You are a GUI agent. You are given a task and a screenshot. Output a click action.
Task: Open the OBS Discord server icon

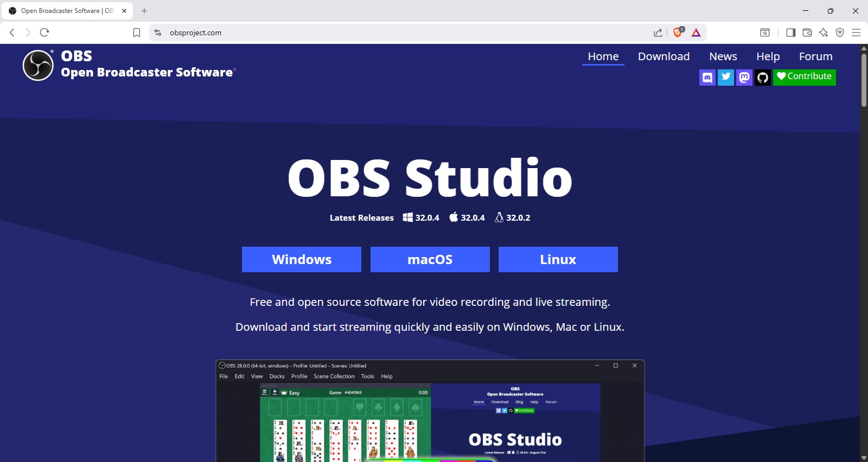click(x=707, y=78)
